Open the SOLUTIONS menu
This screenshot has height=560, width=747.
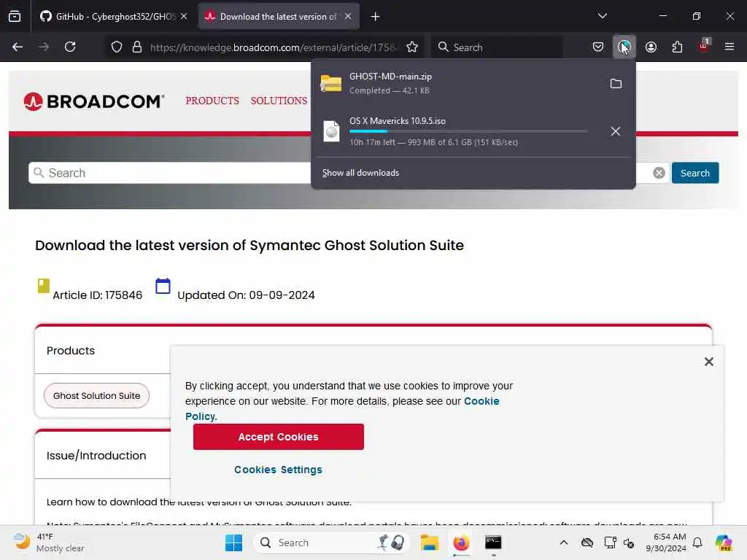279,101
